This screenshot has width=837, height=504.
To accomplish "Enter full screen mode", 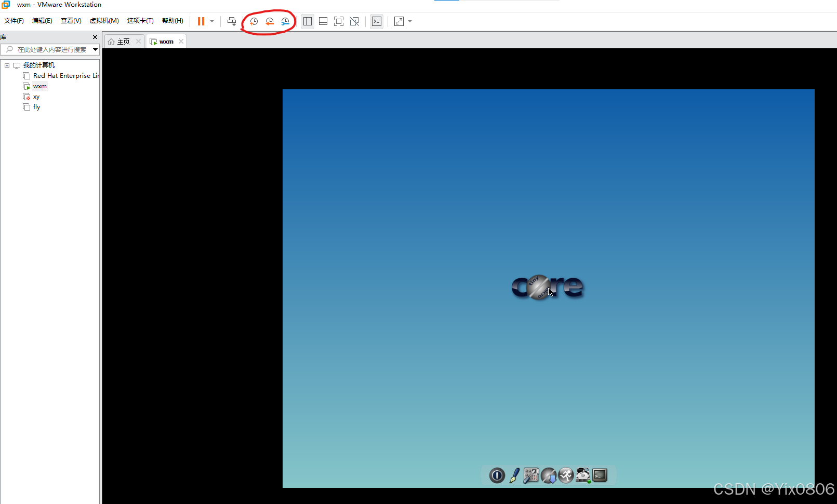I will click(339, 21).
